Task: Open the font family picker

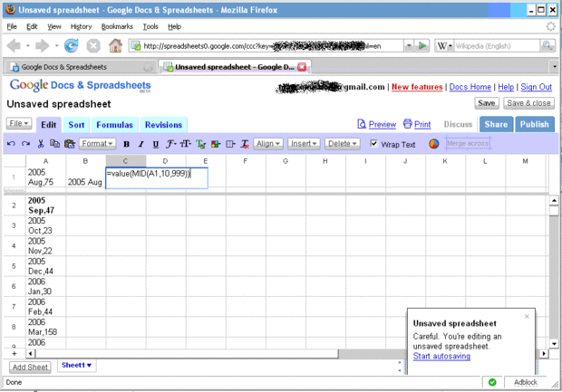Action: click(x=170, y=144)
